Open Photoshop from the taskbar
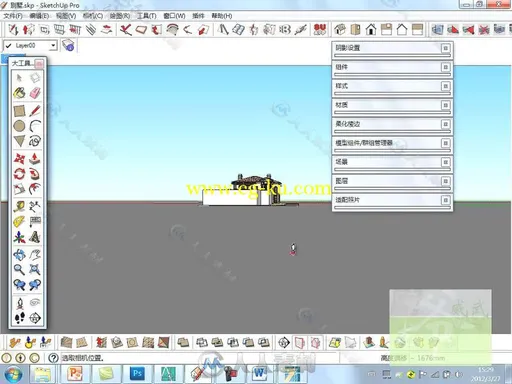Image resolution: width=512 pixels, height=384 pixels. (137, 374)
